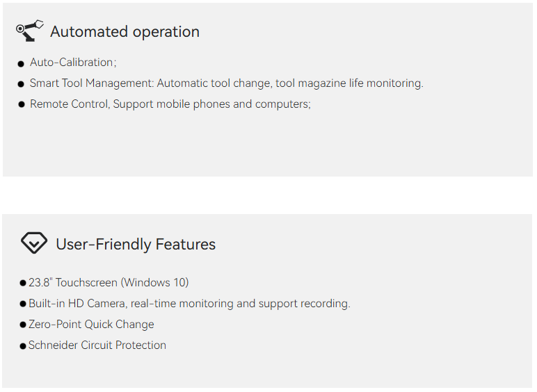Select the User-Friendly Features heading
The width and height of the screenshot is (537, 392).
(136, 245)
